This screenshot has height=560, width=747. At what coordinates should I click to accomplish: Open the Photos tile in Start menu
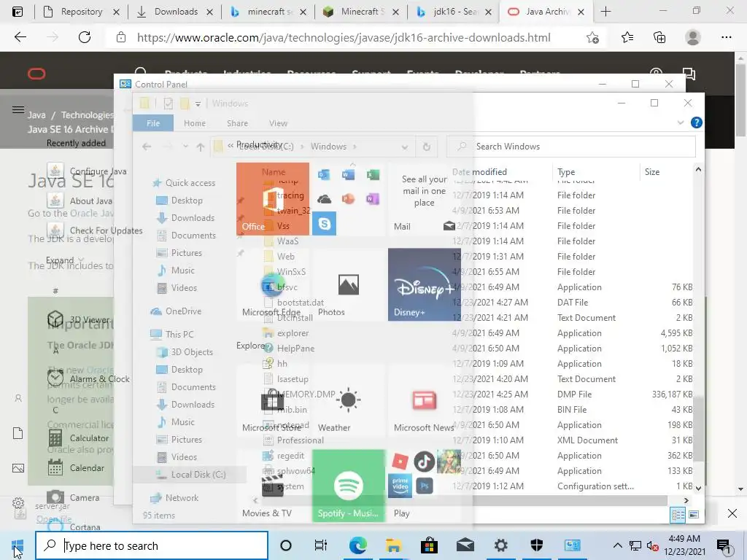coord(348,284)
